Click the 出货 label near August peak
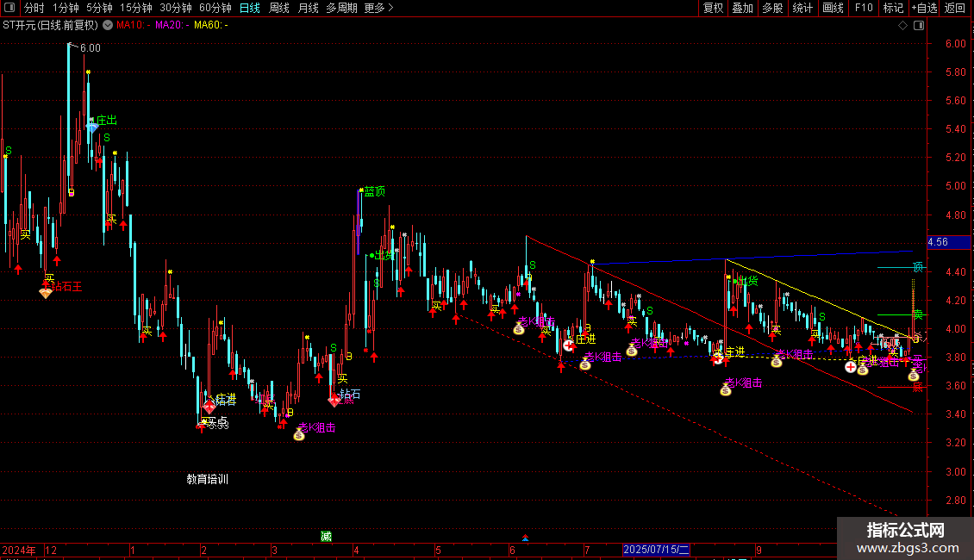This screenshot has width=974, height=560. [x=748, y=281]
